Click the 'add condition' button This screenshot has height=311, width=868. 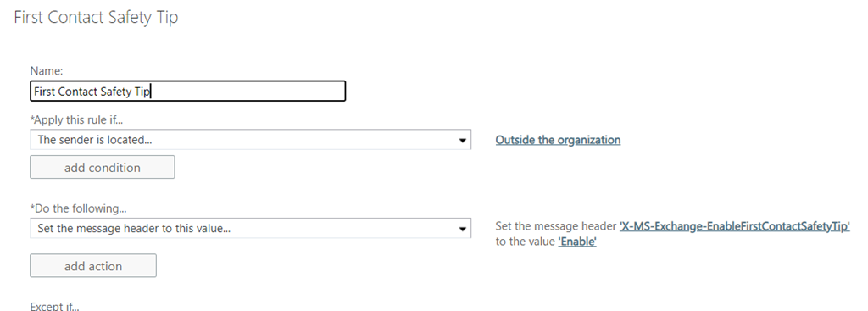(x=103, y=167)
